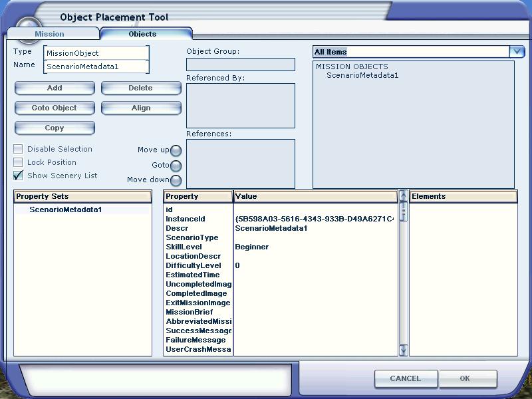This screenshot has height=399, width=532.
Task: Click the Delete button
Action: coord(141,88)
